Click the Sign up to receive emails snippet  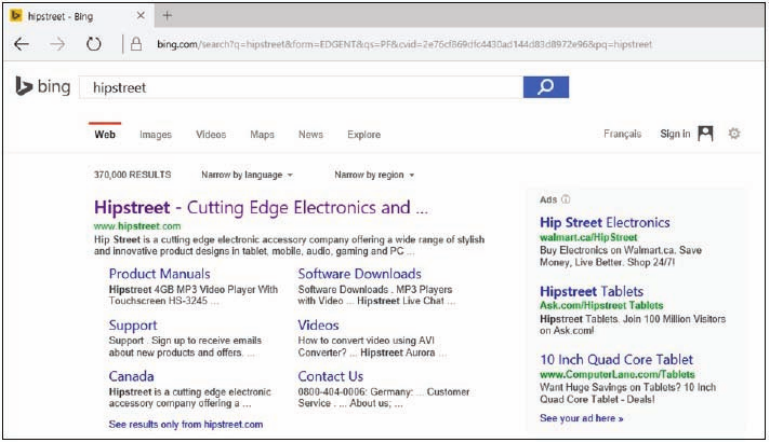pos(185,346)
